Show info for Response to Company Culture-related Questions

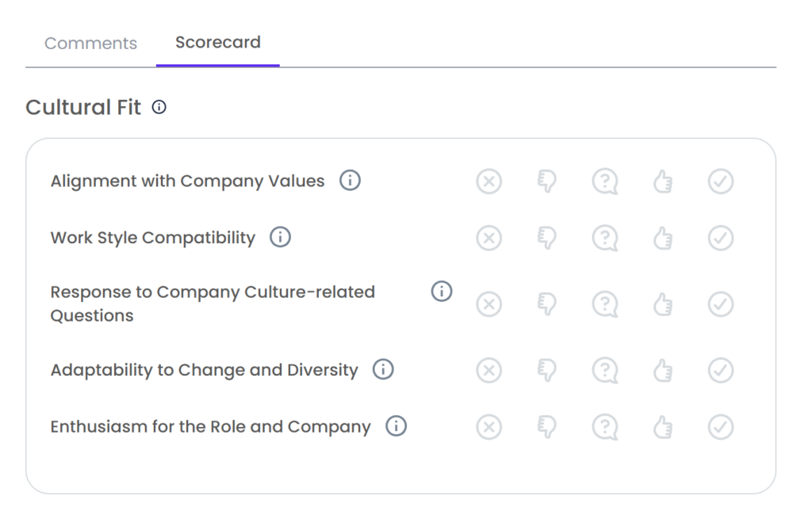(442, 292)
